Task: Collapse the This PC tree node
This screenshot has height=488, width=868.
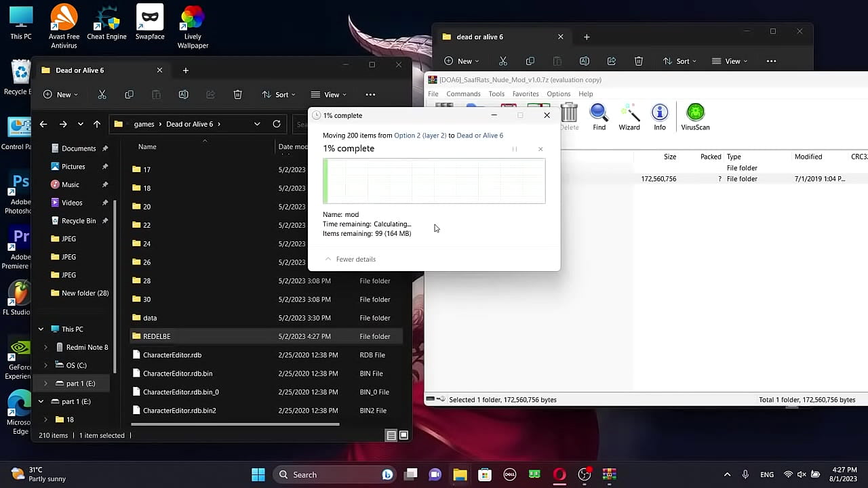Action: coord(41,329)
